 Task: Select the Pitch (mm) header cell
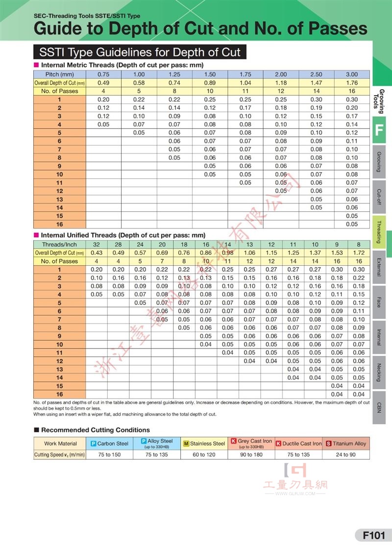(x=60, y=74)
